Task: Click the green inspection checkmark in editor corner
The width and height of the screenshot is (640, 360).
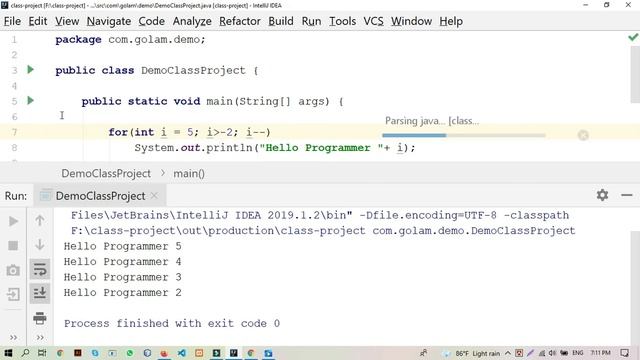Action: point(633,38)
